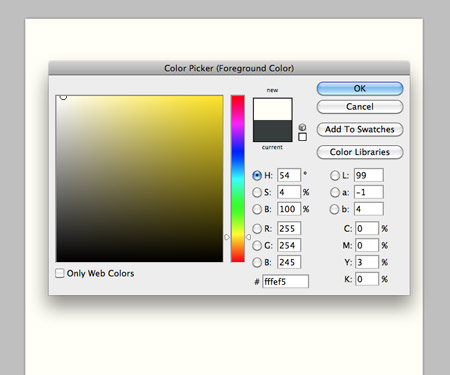This screenshot has height=375, width=450.
Task: Select the L lightness radio button
Action: tap(335, 176)
